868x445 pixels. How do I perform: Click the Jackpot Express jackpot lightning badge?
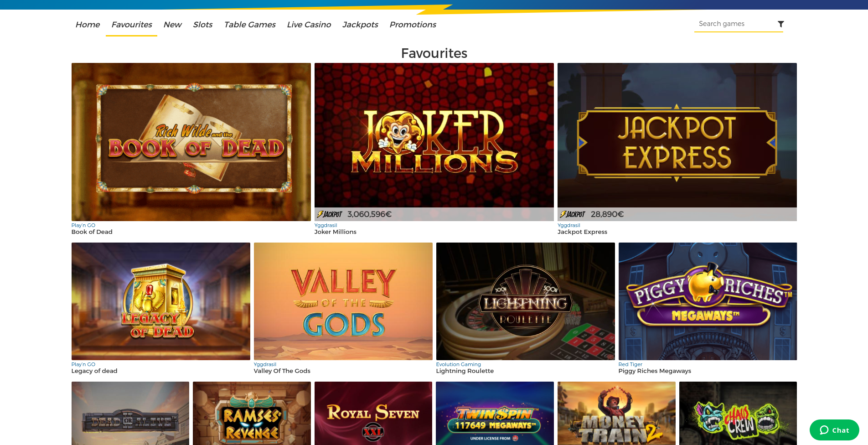coord(573,214)
